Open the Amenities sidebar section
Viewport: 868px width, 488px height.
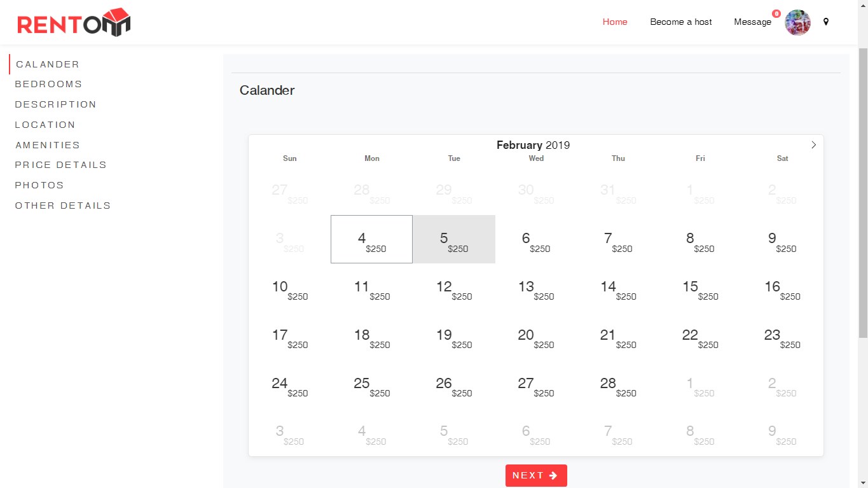48,145
